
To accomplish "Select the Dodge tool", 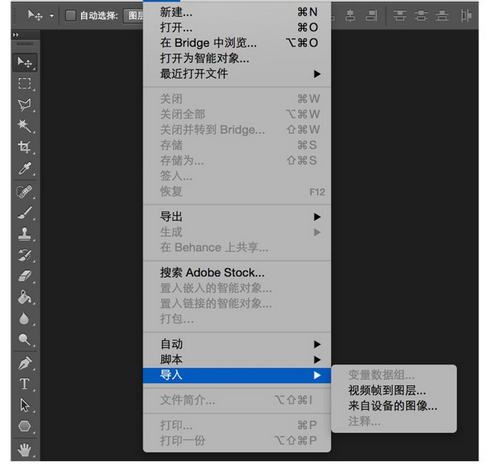I will coord(25,340).
